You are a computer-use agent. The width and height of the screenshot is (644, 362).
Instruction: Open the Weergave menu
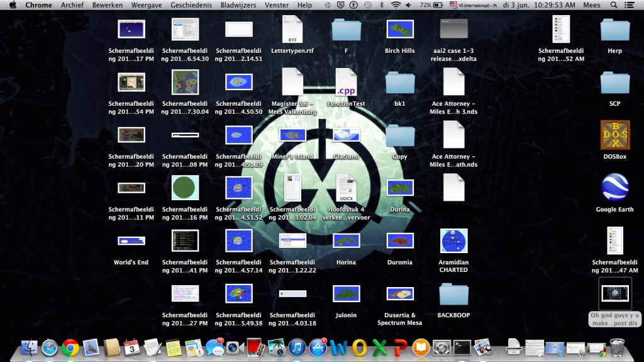pyautogui.click(x=147, y=5)
